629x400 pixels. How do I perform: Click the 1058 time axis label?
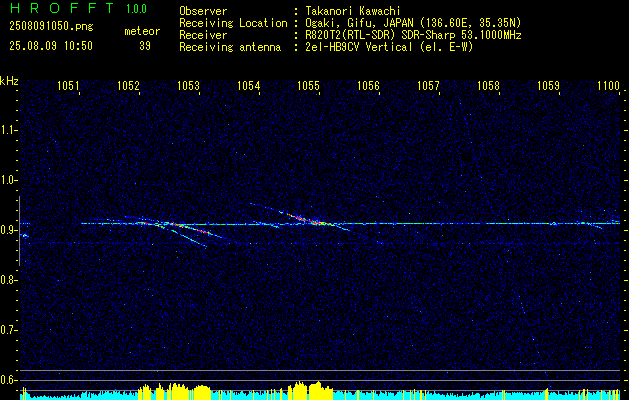[489, 85]
